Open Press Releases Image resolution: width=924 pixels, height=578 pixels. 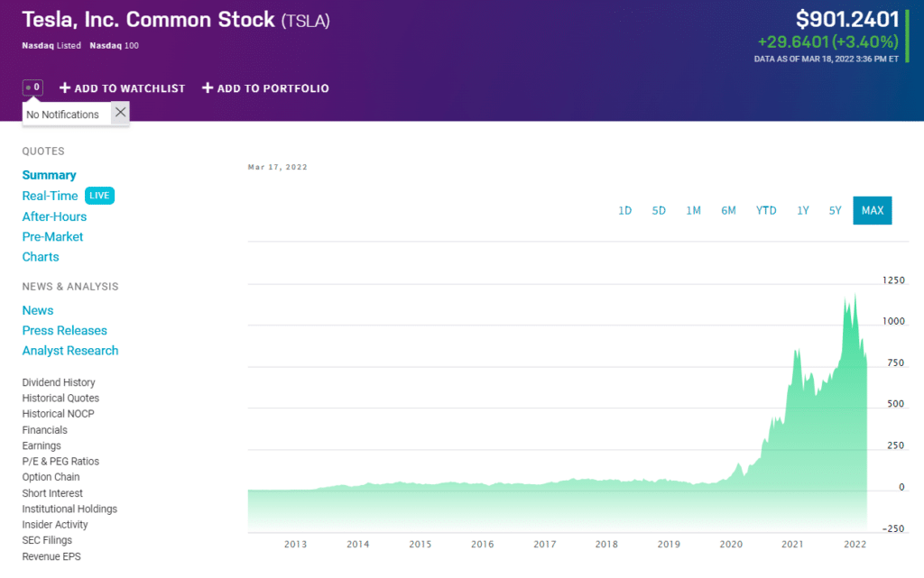tap(65, 331)
